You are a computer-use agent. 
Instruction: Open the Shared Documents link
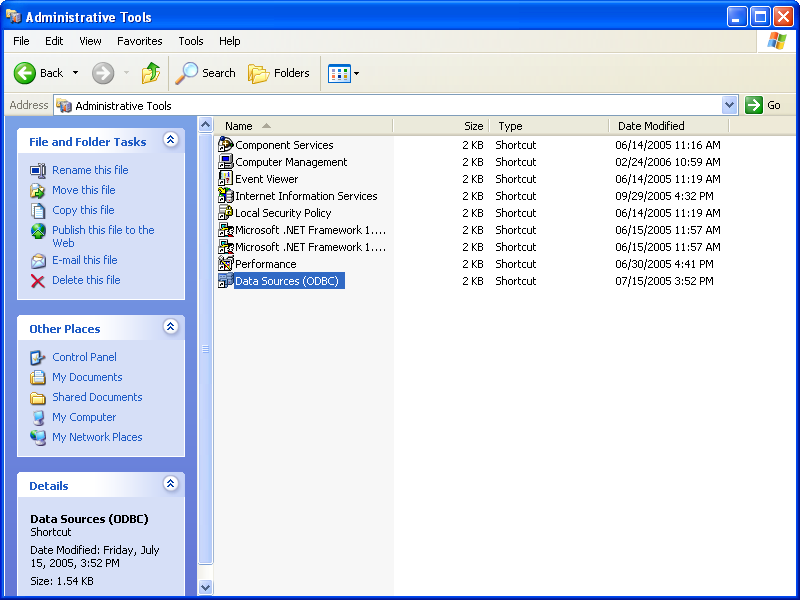(x=97, y=397)
